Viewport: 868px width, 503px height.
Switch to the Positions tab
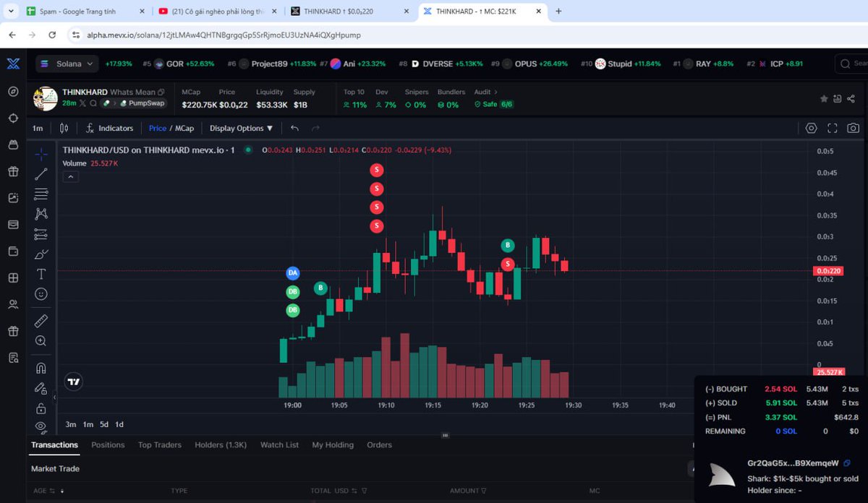click(x=108, y=445)
